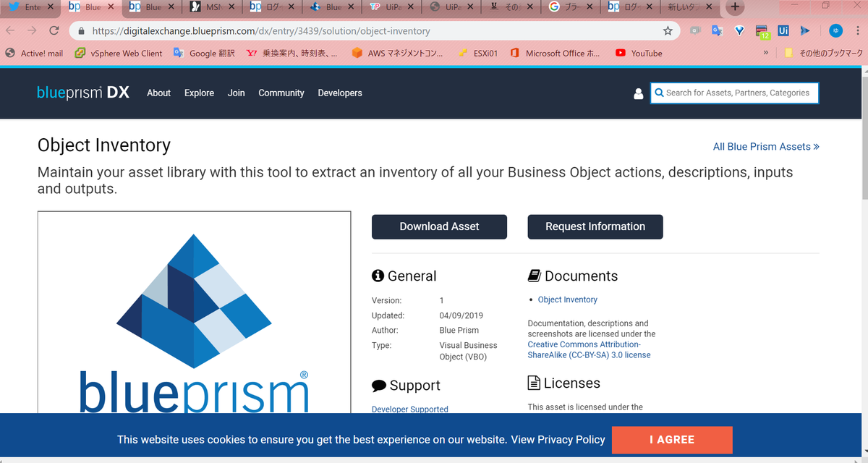Open ESXi01 bookmark
This screenshot has width=868, height=463.
pyautogui.click(x=477, y=53)
